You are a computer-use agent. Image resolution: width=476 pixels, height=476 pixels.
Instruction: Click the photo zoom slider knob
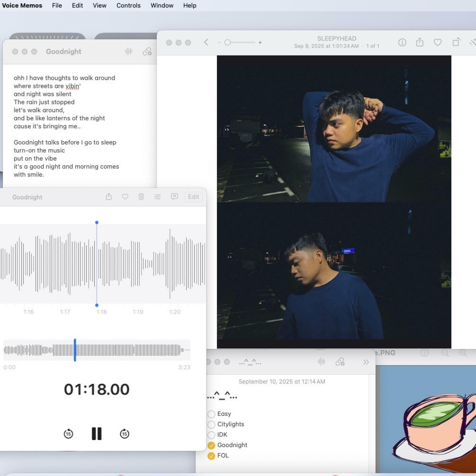227,43
